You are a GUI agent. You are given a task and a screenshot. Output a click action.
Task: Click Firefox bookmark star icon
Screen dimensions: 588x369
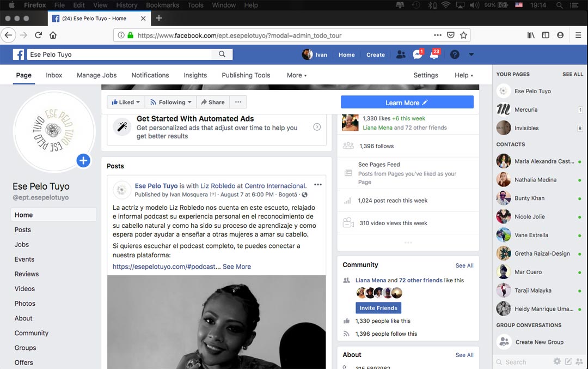(463, 35)
